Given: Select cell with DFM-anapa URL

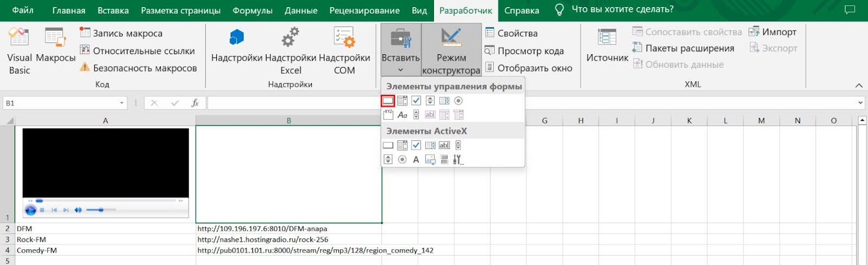Looking at the screenshot, I should tap(289, 229).
